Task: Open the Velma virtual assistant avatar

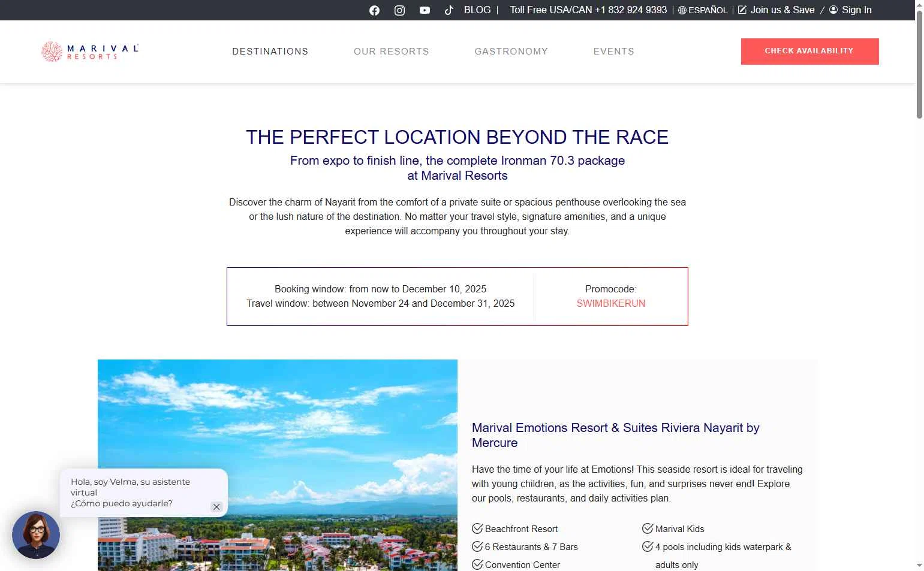Action: point(36,535)
